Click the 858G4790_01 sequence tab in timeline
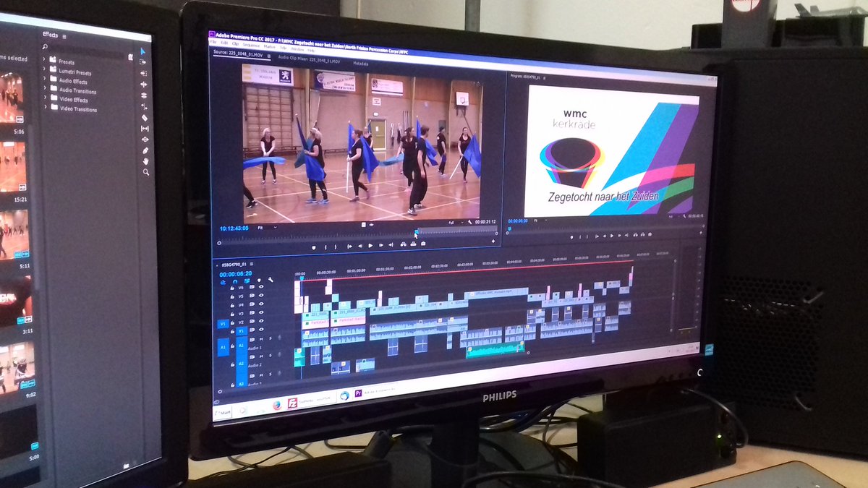Viewport: 868px width, 488px height. 234,265
